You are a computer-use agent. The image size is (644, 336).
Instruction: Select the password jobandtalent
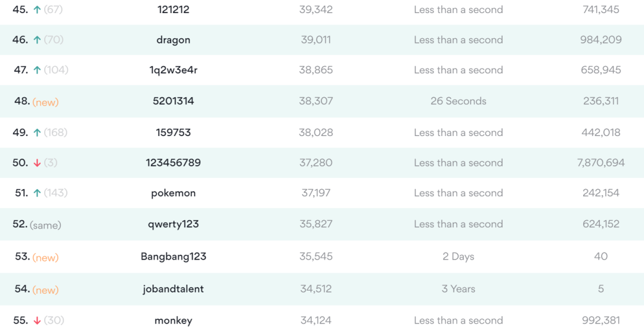173,289
